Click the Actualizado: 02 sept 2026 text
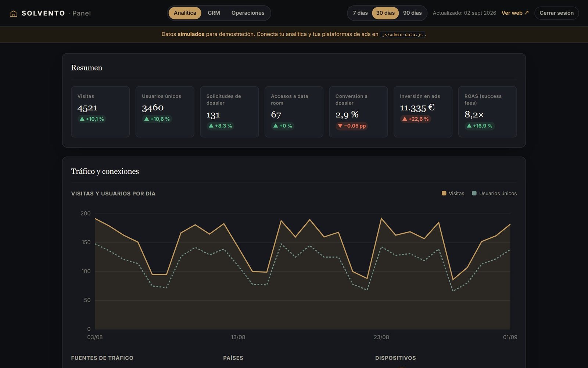The height and width of the screenshot is (368, 588). pyautogui.click(x=464, y=13)
